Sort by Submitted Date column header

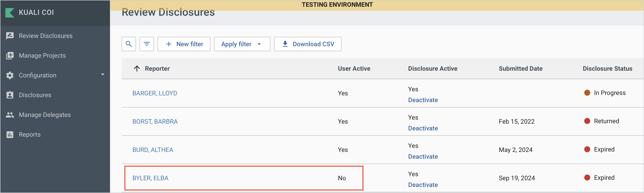(x=520, y=68)
